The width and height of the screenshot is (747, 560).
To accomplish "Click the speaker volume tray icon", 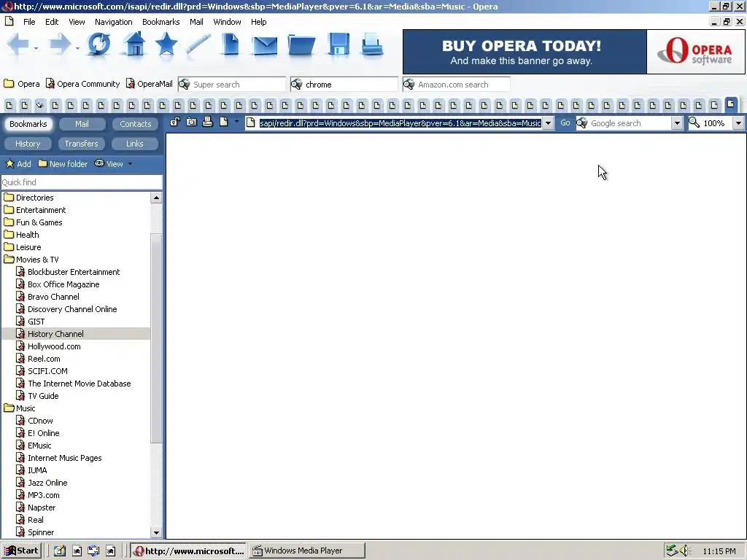I will pyautogui.click(x=685, y=551).
